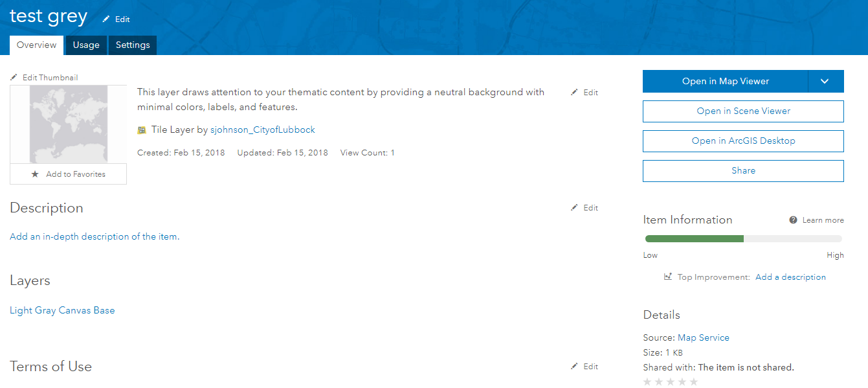Click the Terms of Use edit pencil icon
This screenshot has width=868, height=388.
coord(574,367)
